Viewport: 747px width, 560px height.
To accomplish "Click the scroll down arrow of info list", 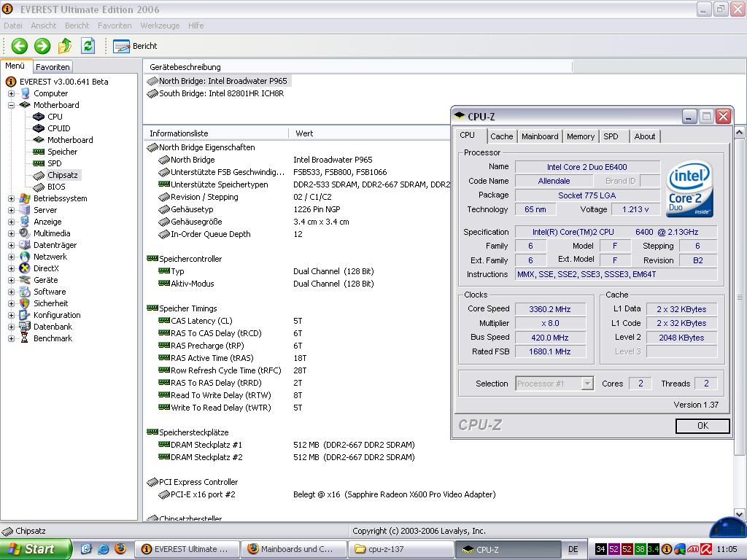I will pos(740,514).
